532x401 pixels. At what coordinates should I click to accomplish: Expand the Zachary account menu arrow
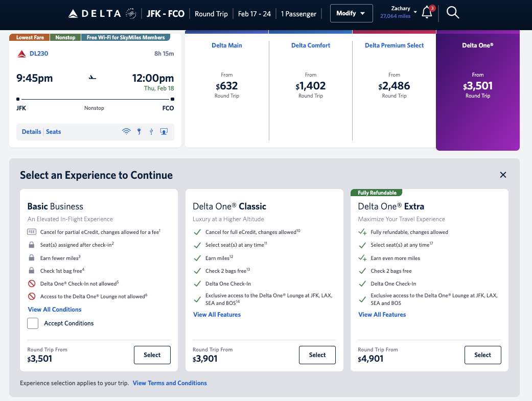(415, 12)
